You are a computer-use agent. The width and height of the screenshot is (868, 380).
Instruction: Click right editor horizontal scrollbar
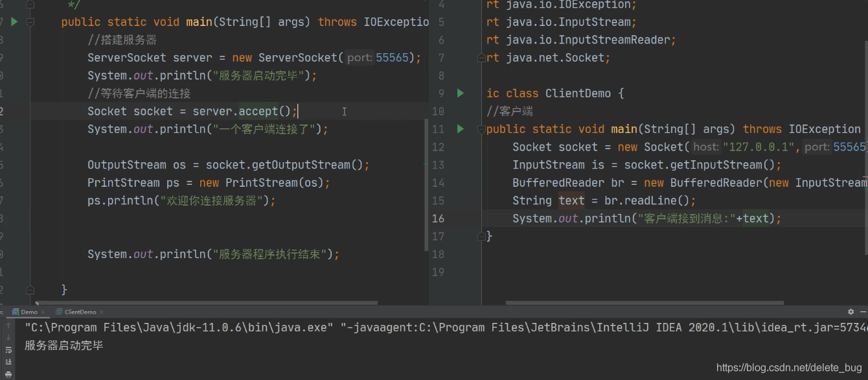pos(645,302)
